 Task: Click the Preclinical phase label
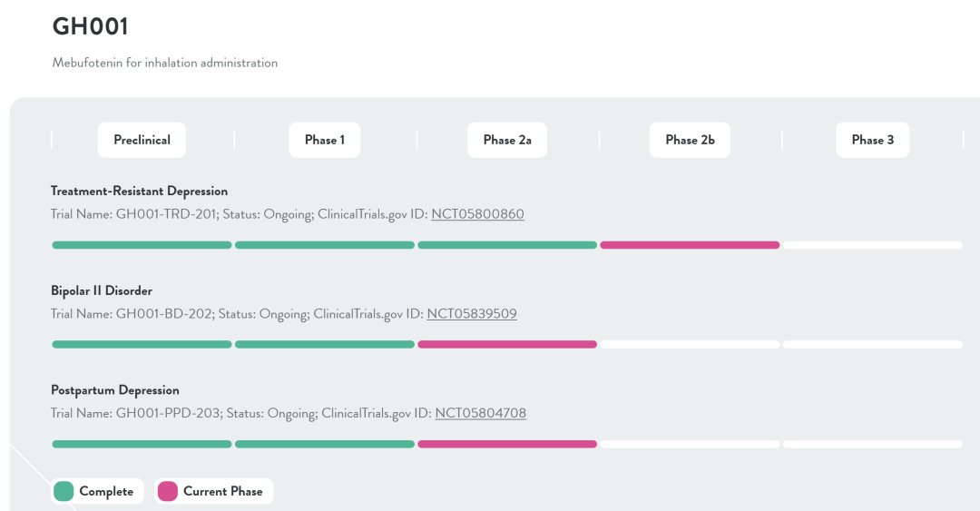[142, 140]
